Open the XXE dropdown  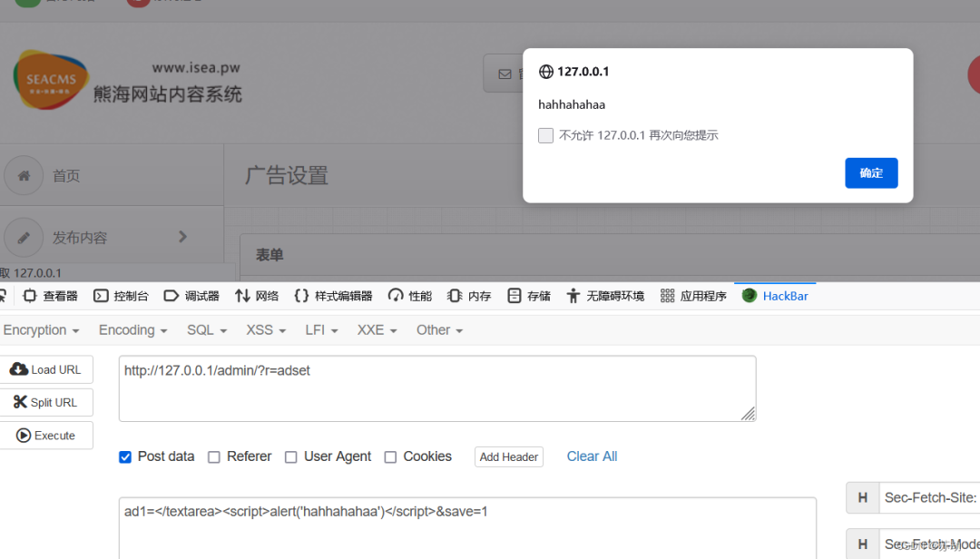pyautogui.click(x=377, y=330)
